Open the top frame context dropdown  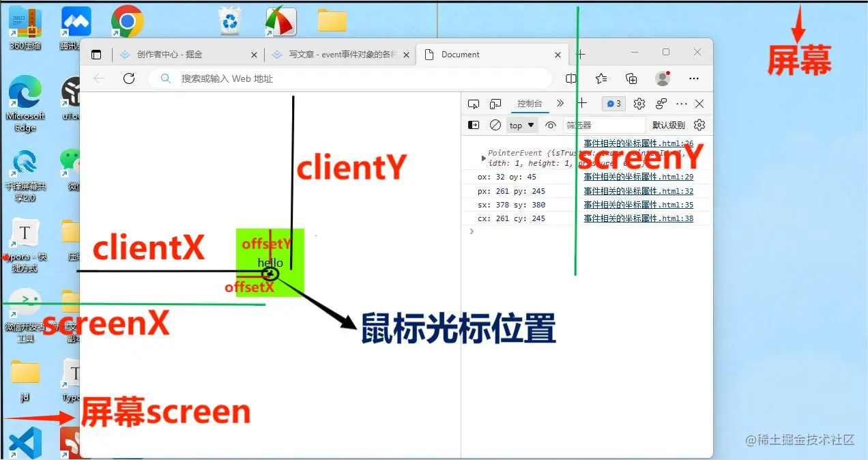click(521, 125)
